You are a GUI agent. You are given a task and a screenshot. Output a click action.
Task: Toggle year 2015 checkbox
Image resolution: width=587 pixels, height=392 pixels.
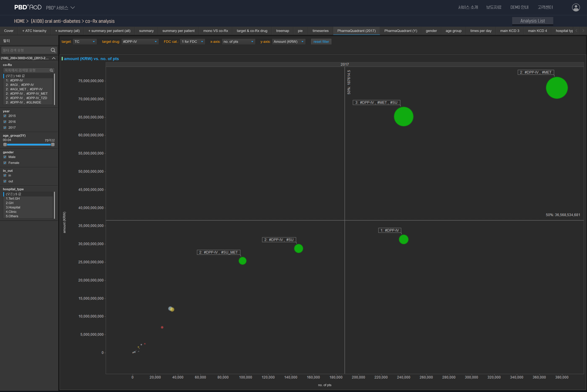pyautogui.click(x=5, y=116)
